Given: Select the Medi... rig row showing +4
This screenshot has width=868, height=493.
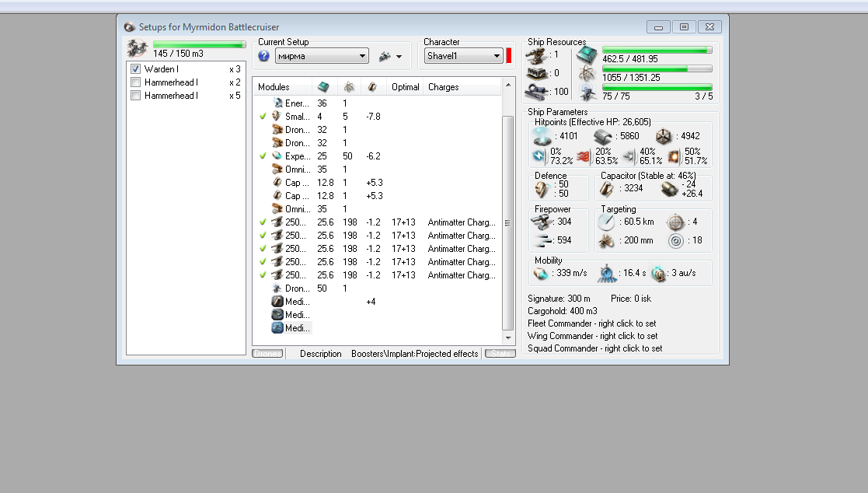Looking at the screenshot, I should tap(378, 302).
